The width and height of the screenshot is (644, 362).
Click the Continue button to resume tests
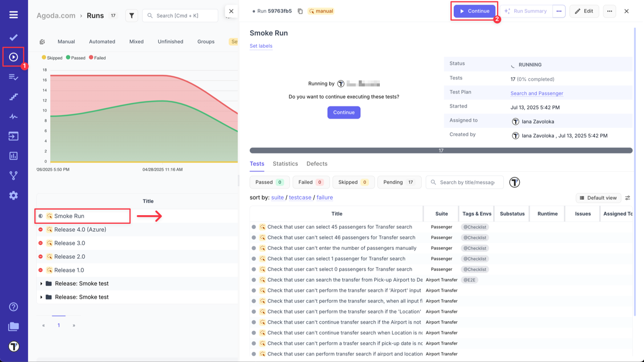click(x=474, y=11)
